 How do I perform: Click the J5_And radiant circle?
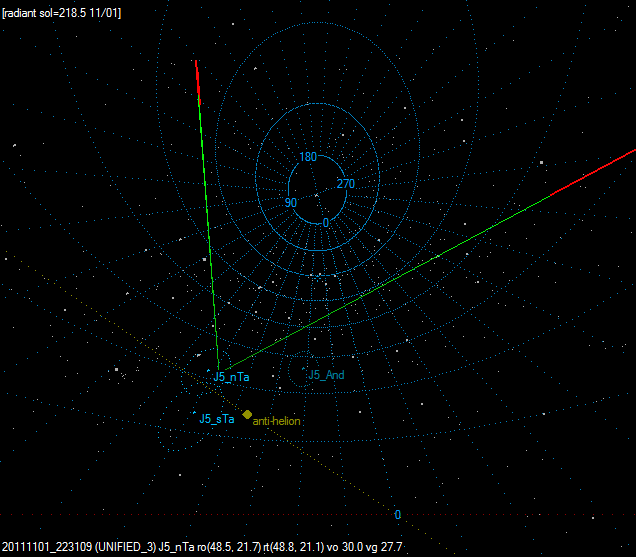[304, 371]
